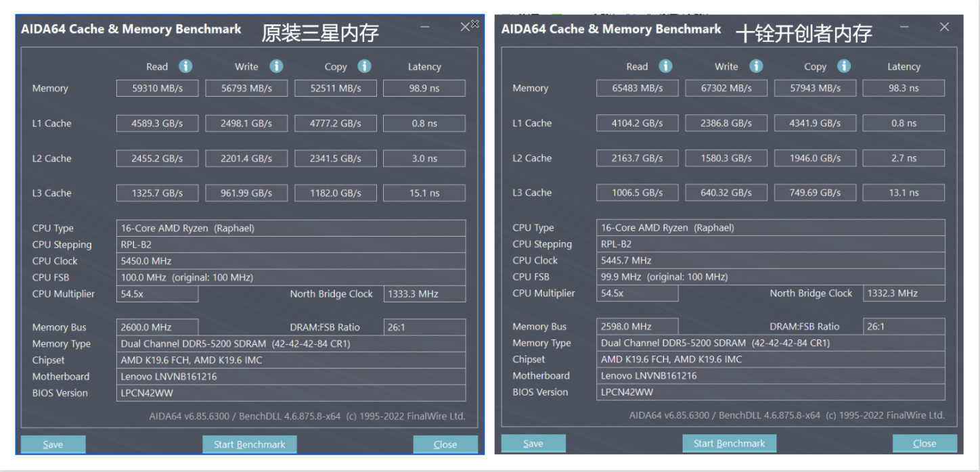Click Copy info icon in left Samsung window
The width and height of the screenshot is (980, 472).
[364, 66]
